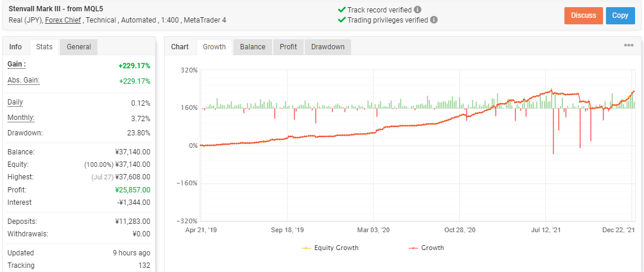This screenshot has height=272, width=644.
Task: Click the info icon beside Track record verified
Action: [x=417, y=10]
